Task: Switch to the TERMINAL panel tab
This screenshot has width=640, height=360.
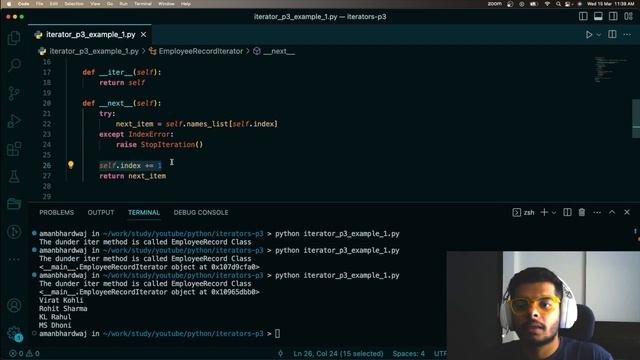Action: click(144, 212)
